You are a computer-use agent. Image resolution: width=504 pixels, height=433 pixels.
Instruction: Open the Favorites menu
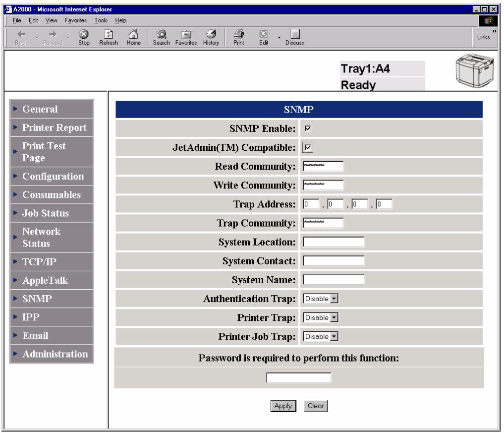click(75, 20)
